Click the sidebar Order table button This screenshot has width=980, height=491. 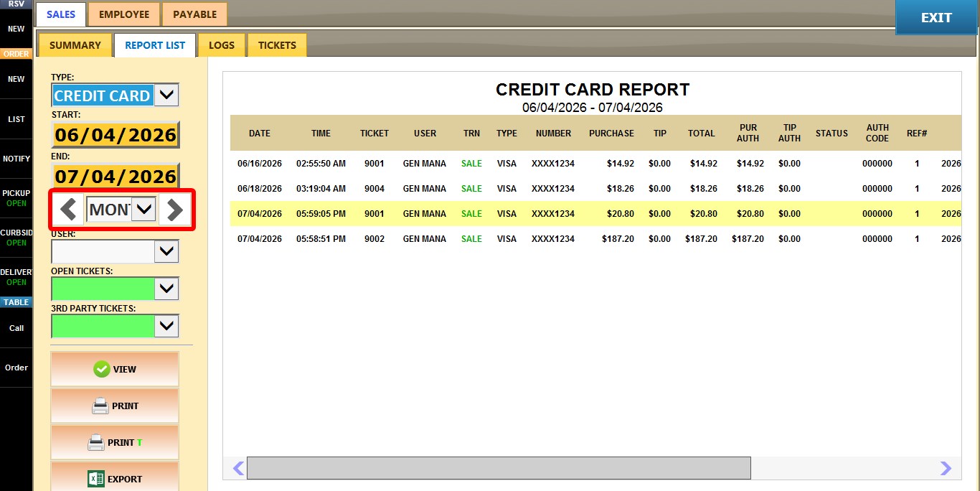point(16,368)
